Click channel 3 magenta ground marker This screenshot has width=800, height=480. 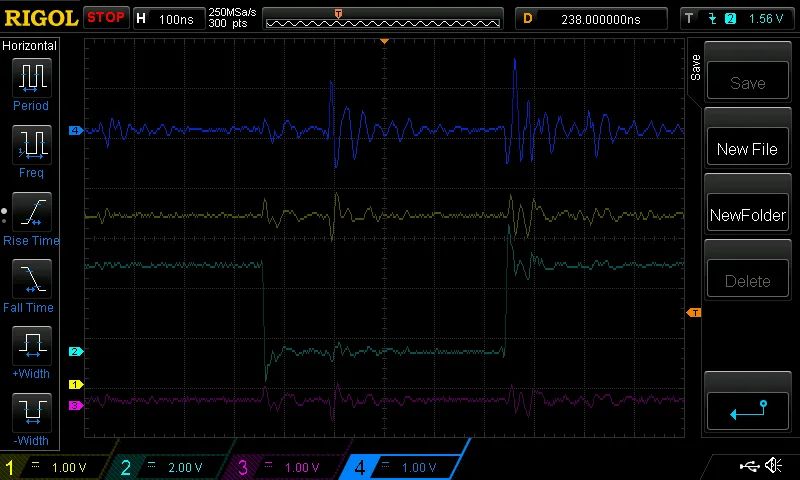click(76, 406)
